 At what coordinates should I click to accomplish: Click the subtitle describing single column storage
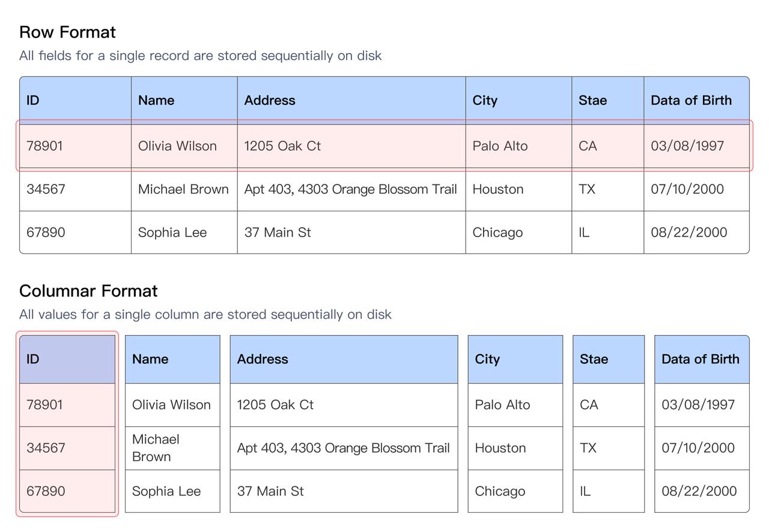tap(205, 315)
